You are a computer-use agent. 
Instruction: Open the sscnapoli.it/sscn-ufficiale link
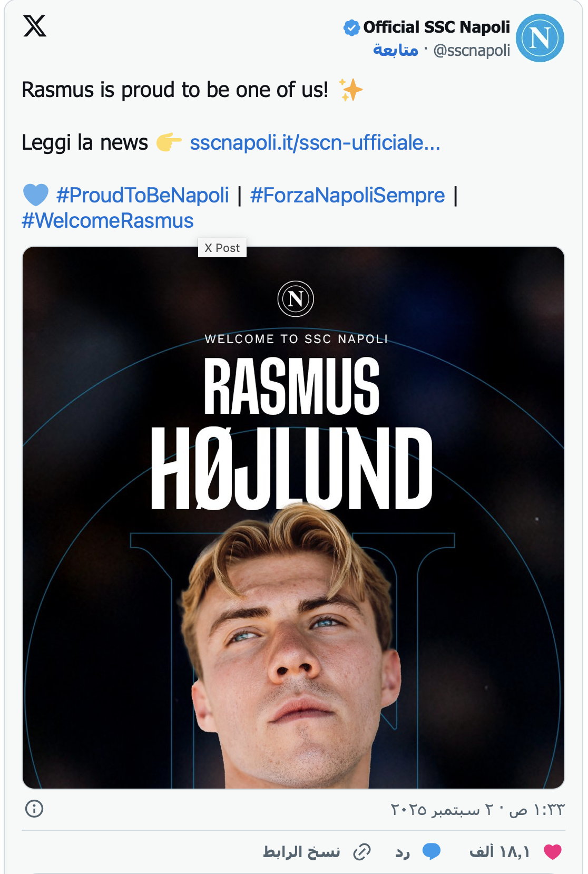[x=315, y=142]
